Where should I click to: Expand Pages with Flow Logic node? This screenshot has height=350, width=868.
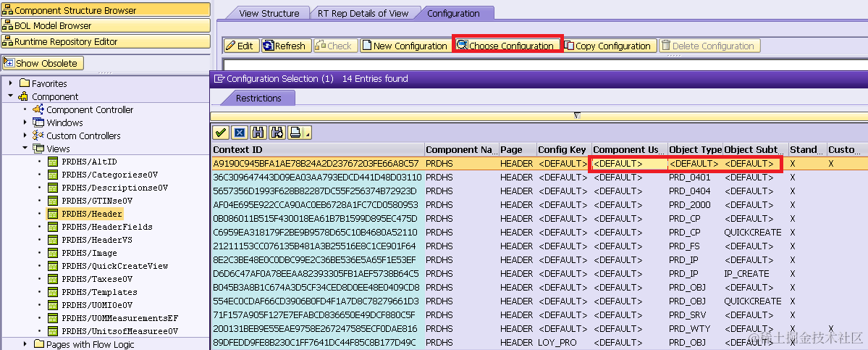pos(25,344)
